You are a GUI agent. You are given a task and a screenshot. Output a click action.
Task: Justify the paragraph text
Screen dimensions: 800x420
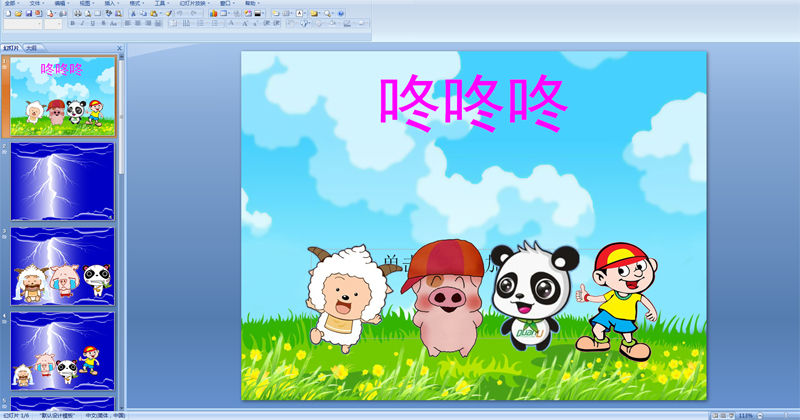[158, 23]
